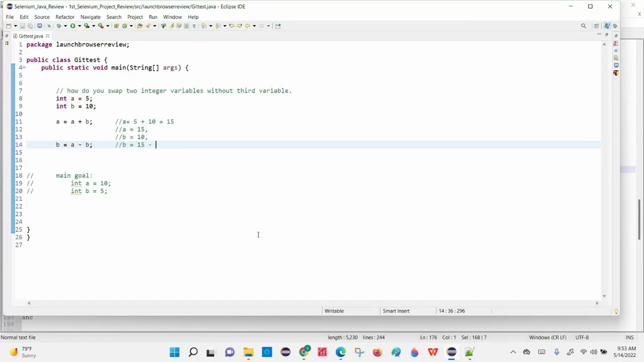Toggle the Smart Insert status entry

point(396,311)
